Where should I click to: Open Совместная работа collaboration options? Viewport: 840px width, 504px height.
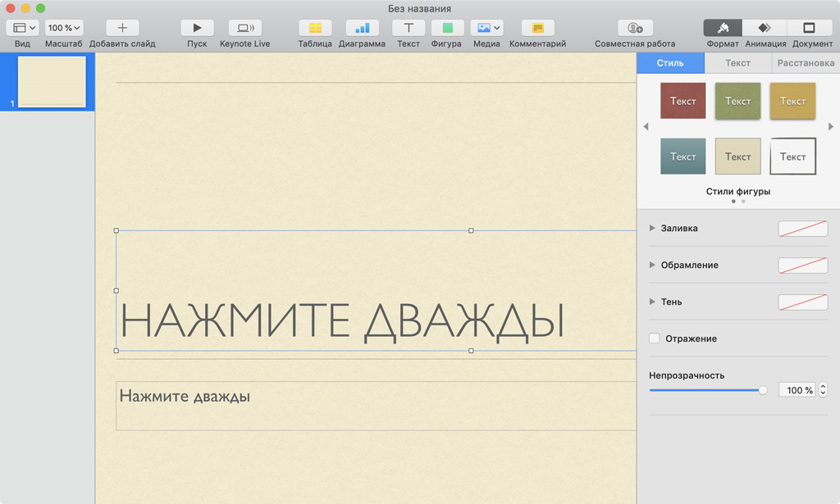tap(635, 28)
